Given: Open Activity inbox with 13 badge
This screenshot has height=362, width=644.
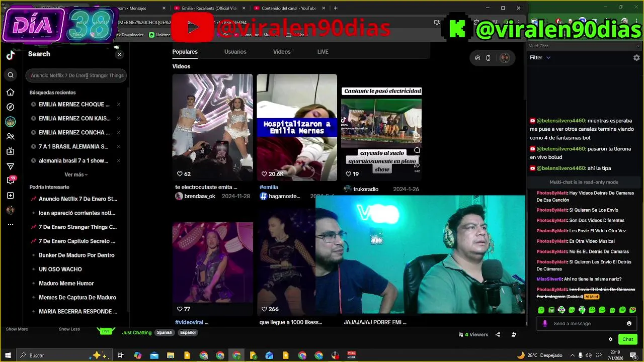Looking at the screenshot, I should pyautogui.click(x=11, y=180).
